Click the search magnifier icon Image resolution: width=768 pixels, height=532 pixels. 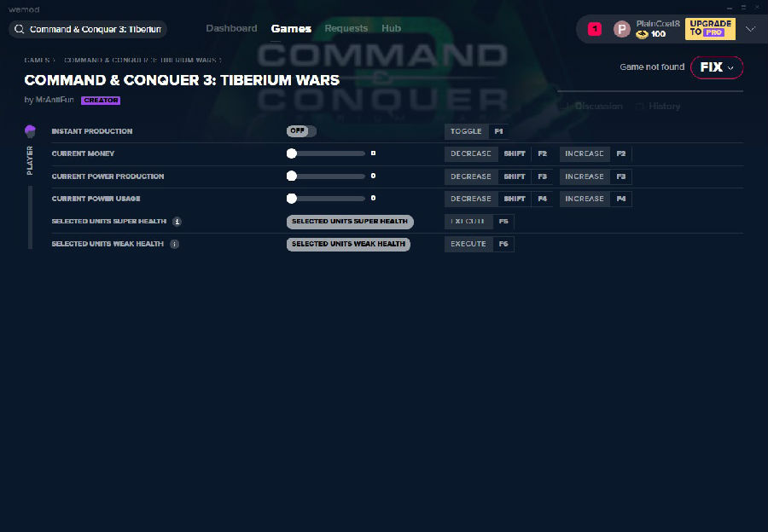[19, 29]
